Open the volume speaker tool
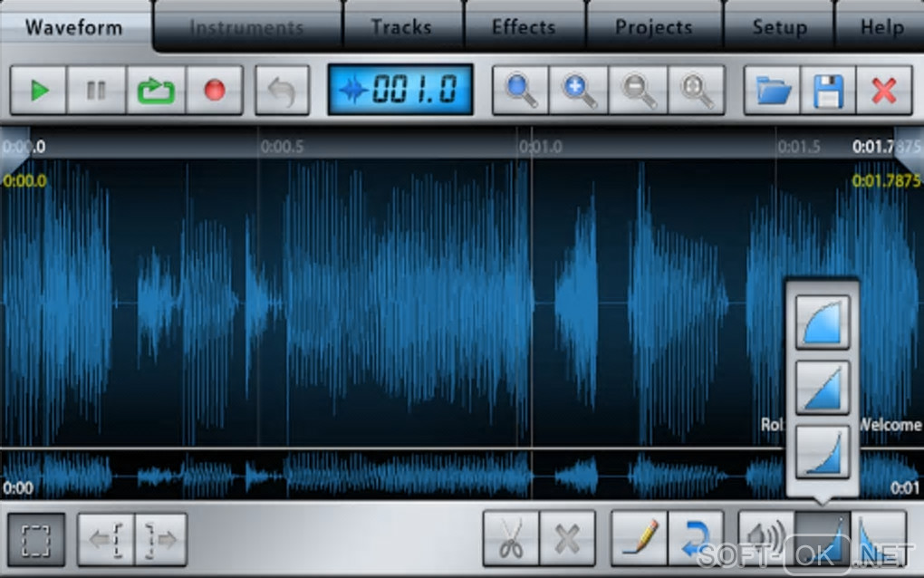Viewport: 924px width, 578px height. point(766,538)
